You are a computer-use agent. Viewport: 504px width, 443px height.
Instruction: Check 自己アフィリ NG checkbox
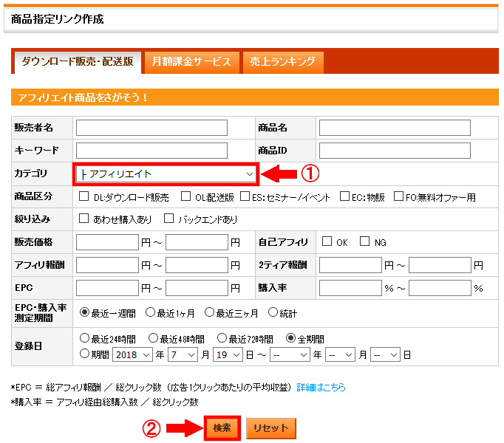pos(364,241)
